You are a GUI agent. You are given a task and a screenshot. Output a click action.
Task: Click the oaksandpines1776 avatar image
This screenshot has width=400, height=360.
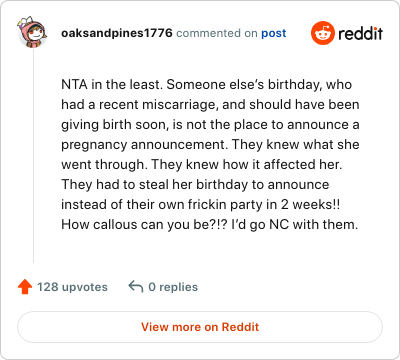pyautogui.click(x=33, y=32)
